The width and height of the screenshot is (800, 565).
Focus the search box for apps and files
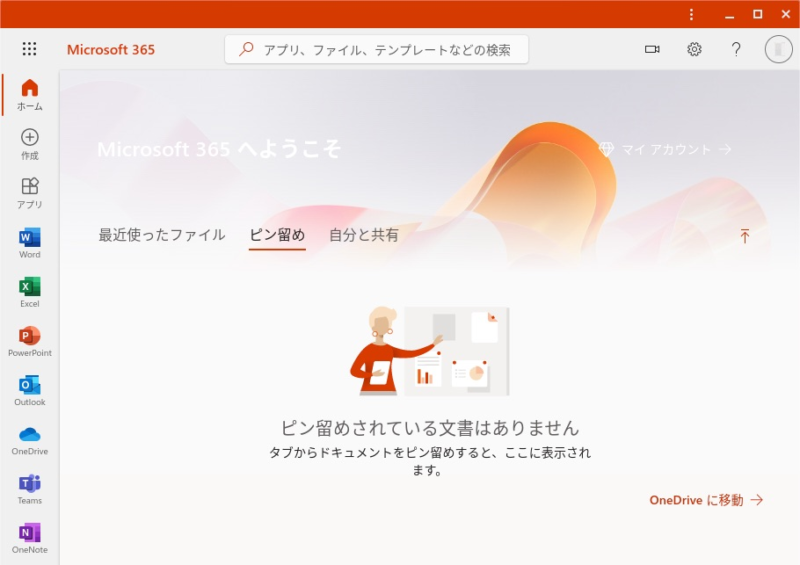tap(377, 49)
